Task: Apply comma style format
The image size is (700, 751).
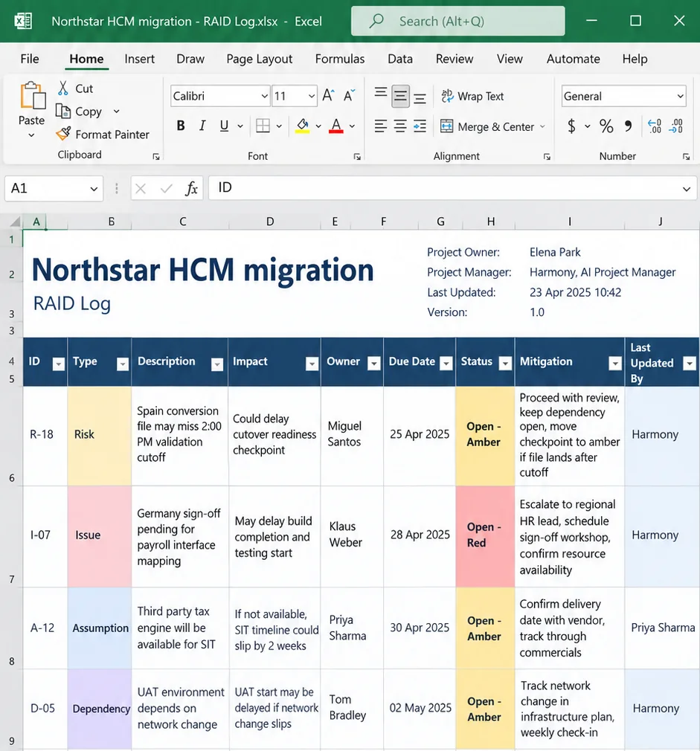Action: [628, 126]
